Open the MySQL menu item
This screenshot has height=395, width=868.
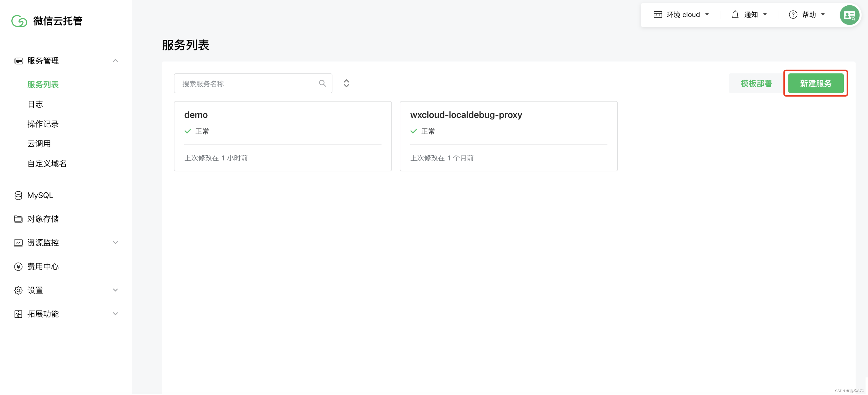coord(40,195)
